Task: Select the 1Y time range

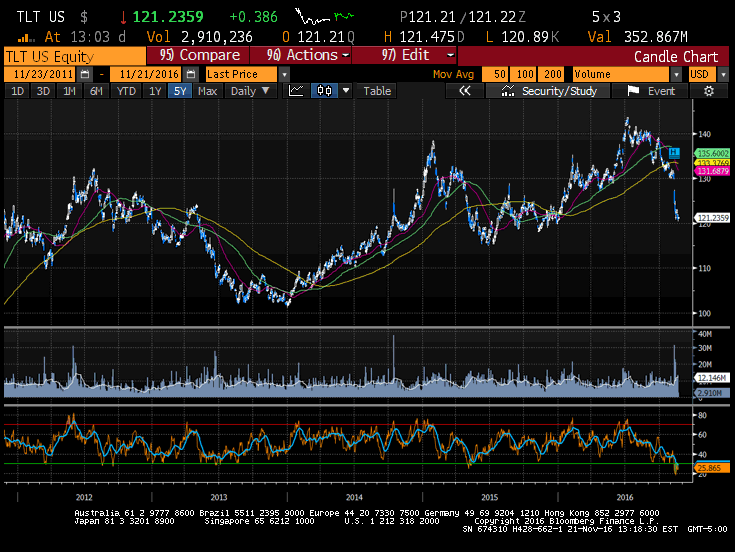Action: point(155,91)
